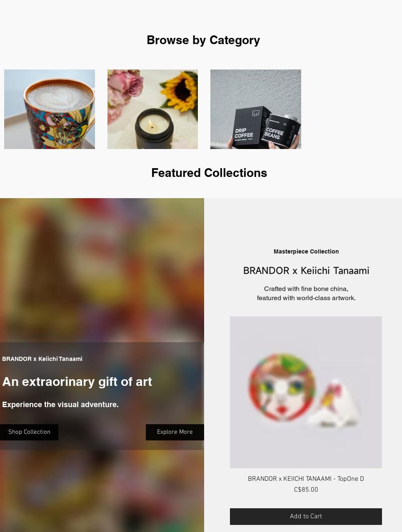Click the 'An extraorinary gift of art' headline
The image size is (402, 532).
click(77, 382)
